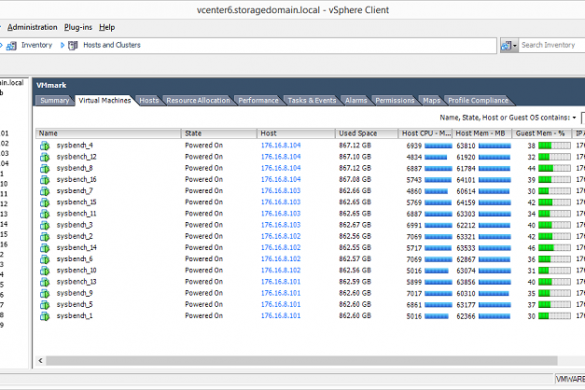
Task: Focus the Search Inventory field
Action: (552, 45)
